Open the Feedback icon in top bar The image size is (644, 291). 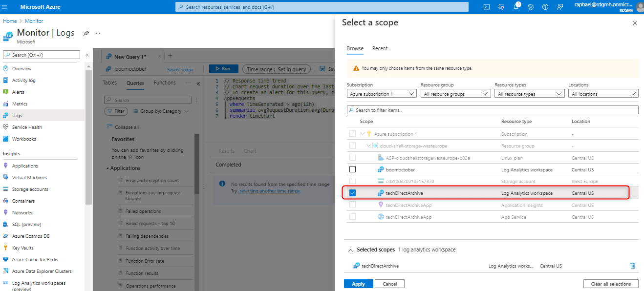[560, 7]
